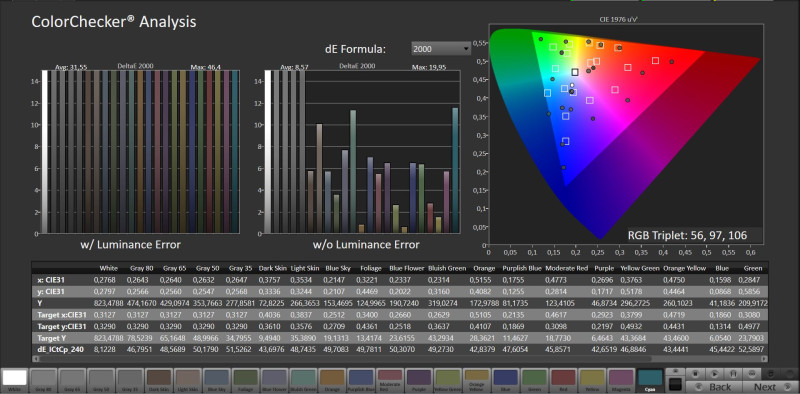Viewport: 800px width, 394px height.
Task: Select the White color patch swatch
Action: point(15,380)
